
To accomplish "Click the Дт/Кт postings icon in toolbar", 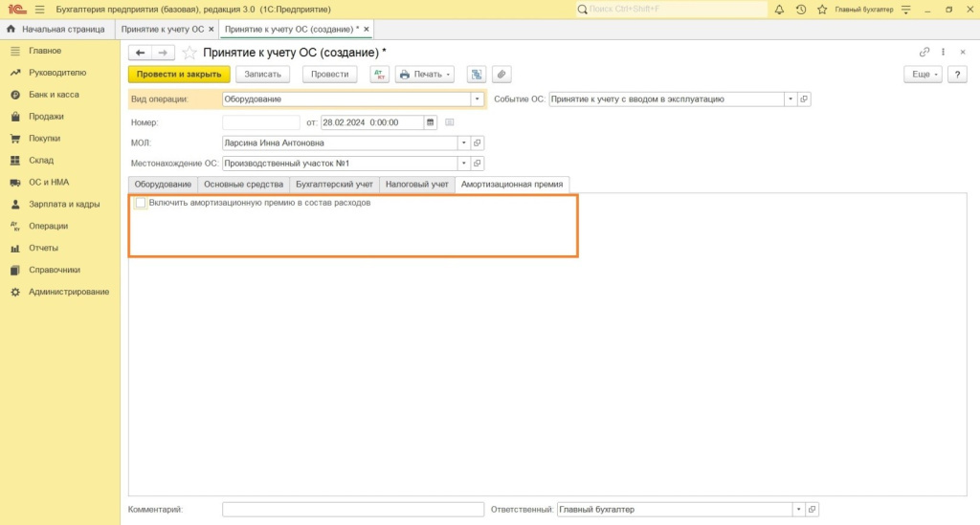I will point(379,75).
